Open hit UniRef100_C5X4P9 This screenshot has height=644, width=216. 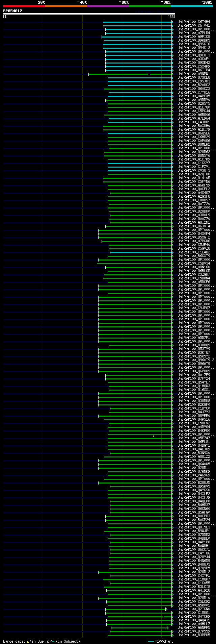point(194,66)
